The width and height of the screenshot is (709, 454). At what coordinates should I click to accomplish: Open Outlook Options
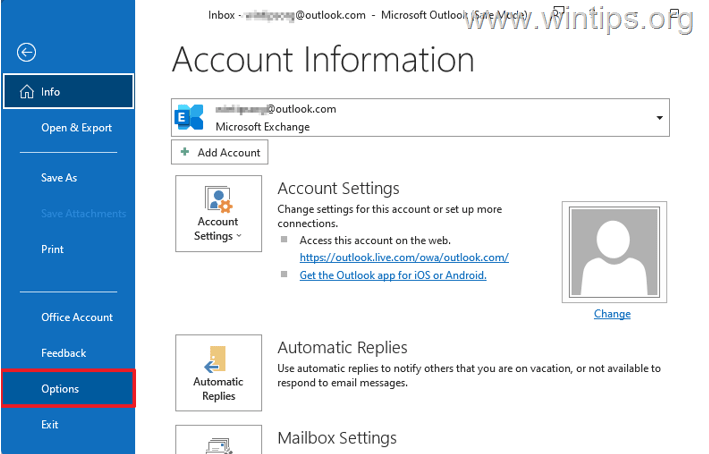[x=68, y=389]
